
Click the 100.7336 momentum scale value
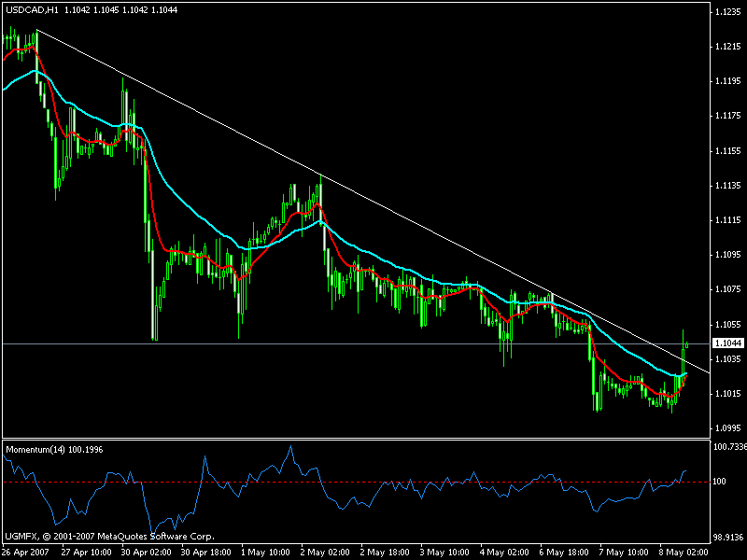pos(727,447)
